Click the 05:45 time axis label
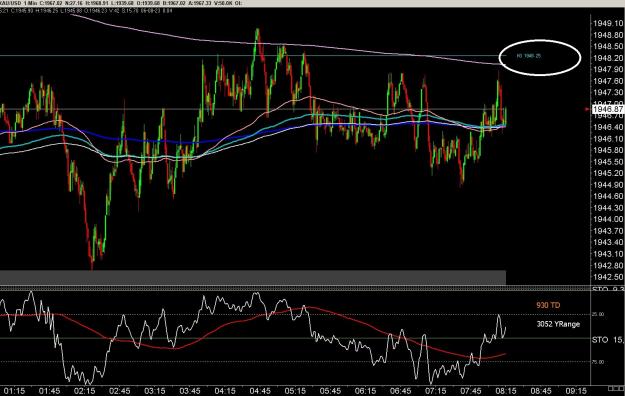 330,391
